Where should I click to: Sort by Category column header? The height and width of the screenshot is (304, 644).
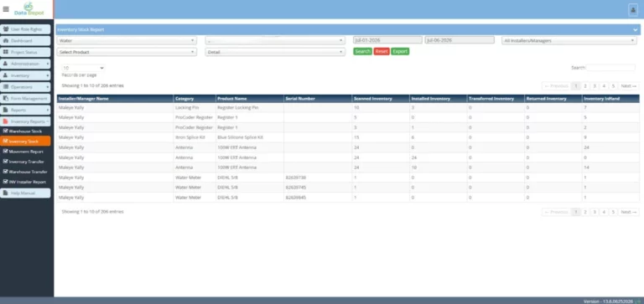(x=195, y=99)
